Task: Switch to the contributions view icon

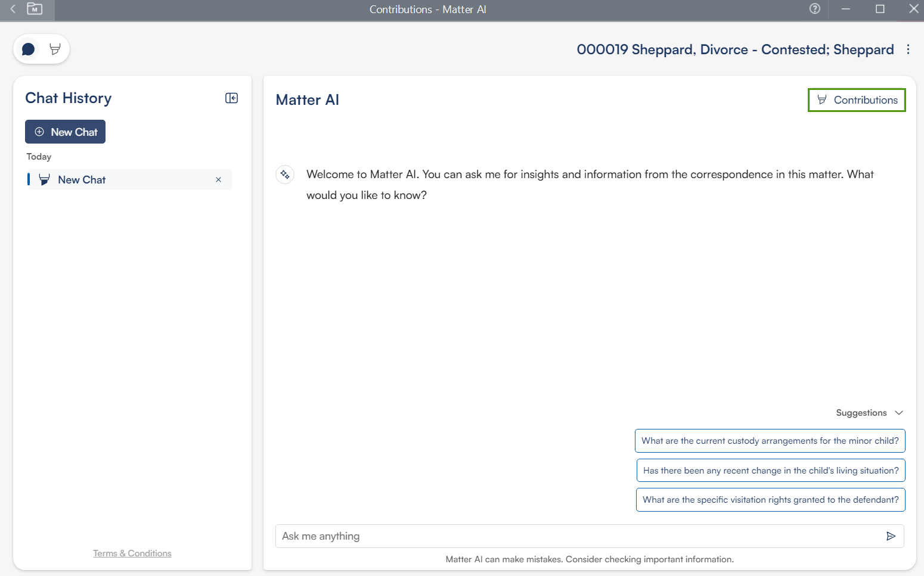Action: (x=55, y=49)
